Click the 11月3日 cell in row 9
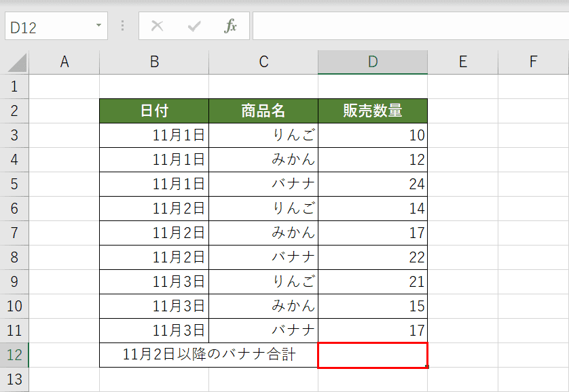Screen dimensions: 569x392 click(x=154, y=282)
